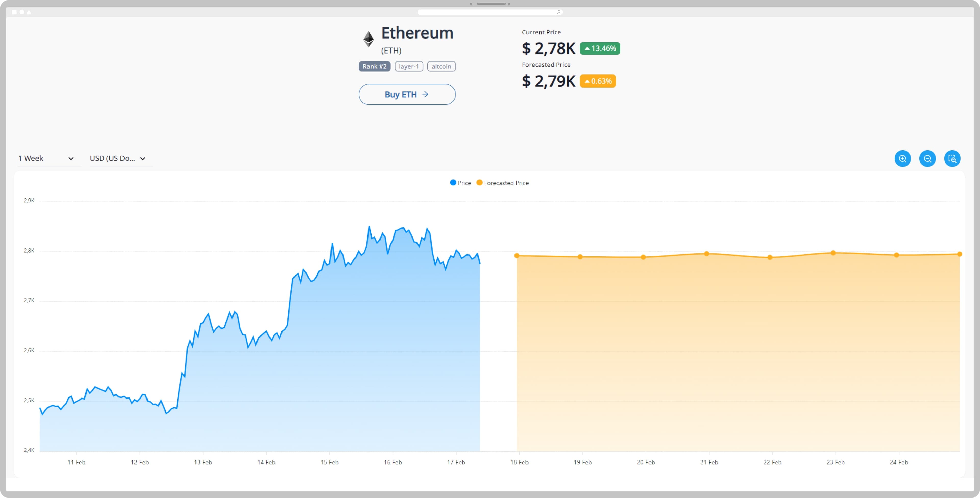Click the 2,9K y-axis label
The image size is (980, 498).
(29, 201)
